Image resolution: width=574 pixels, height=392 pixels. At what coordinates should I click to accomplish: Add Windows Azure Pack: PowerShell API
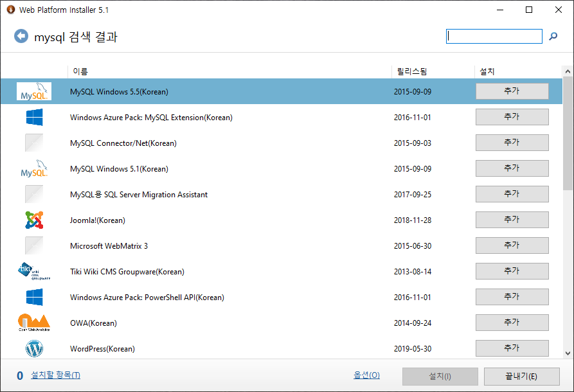(512, 296)
